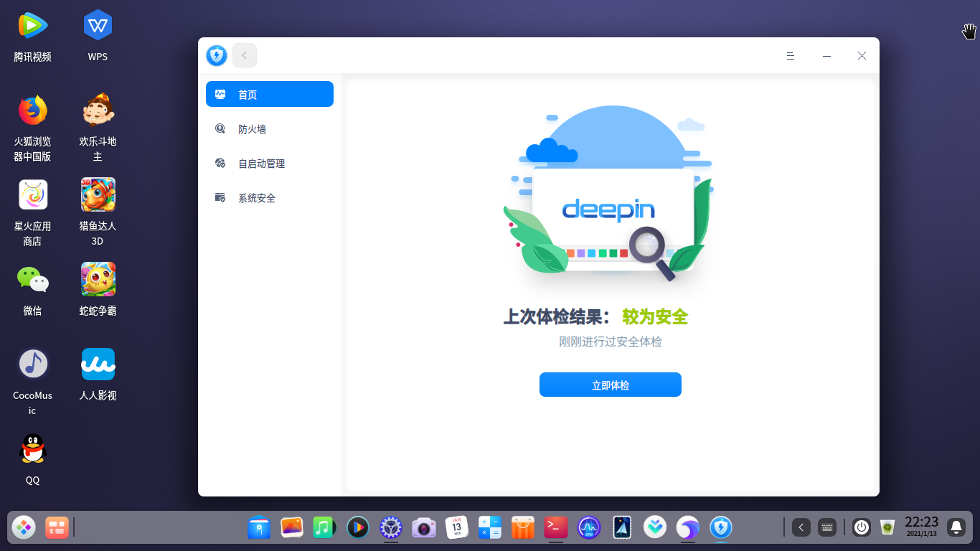Click the 立即体检 button
980x551 pixels.
(x=610, y=385)
